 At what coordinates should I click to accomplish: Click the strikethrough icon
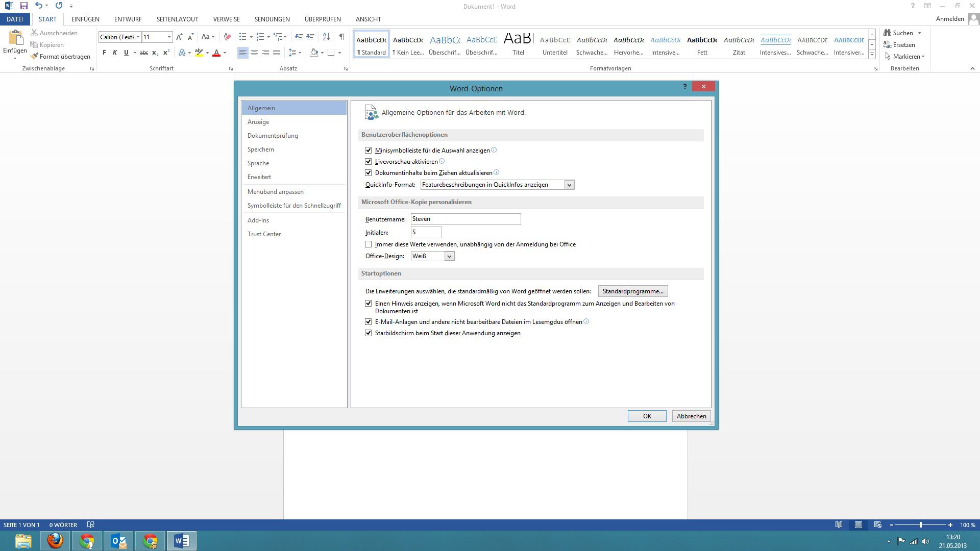tap(143, 52)
